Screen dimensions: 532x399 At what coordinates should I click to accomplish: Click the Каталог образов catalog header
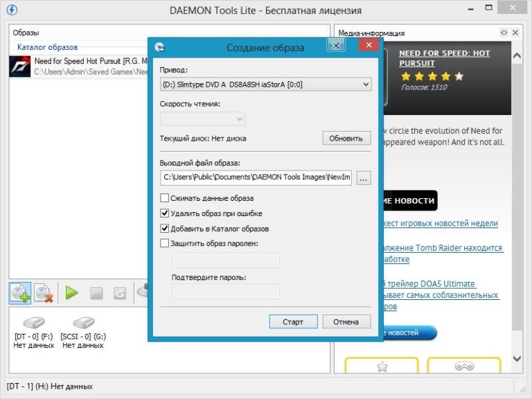click(x=48, y=47)
